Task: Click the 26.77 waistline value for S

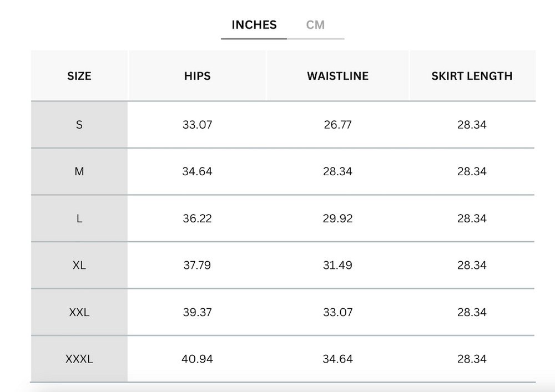Action: click(337, 125)
